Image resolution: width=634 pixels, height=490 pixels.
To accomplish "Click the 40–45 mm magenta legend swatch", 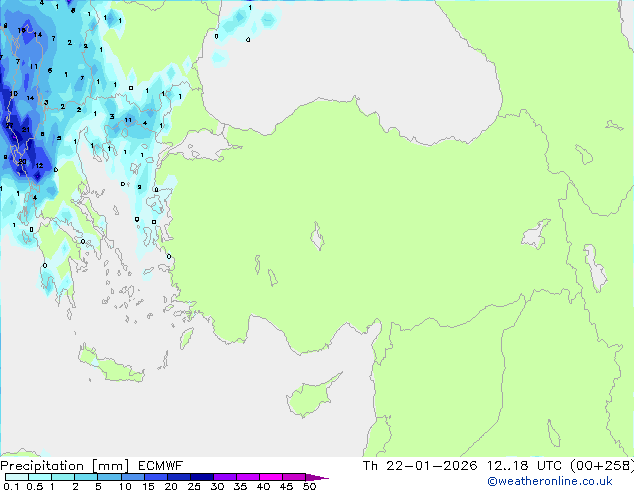I will [x=271, y=477].
